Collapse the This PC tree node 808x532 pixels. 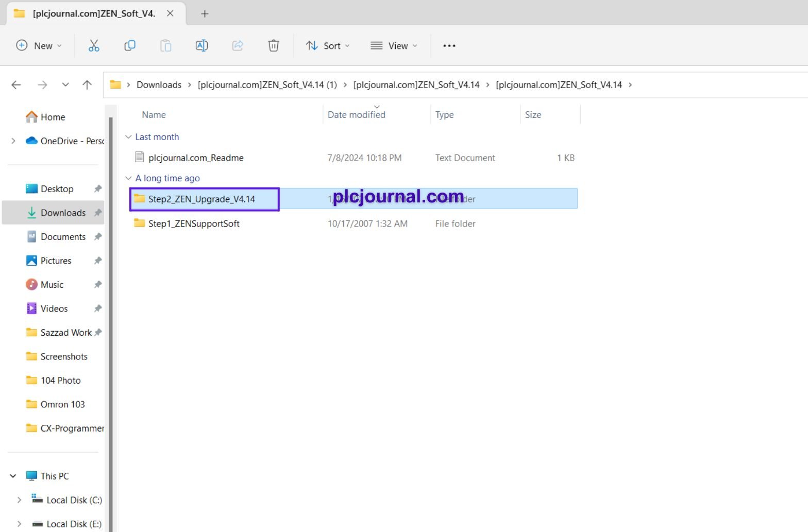click(x=13, y=476)
